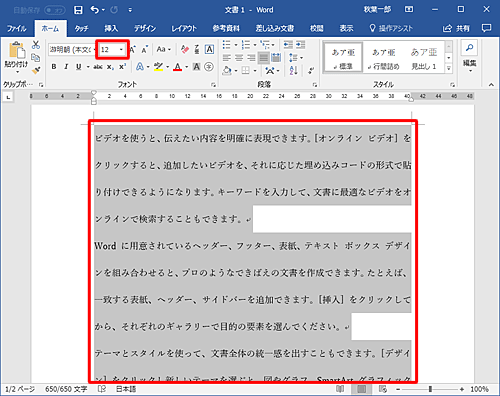Viewport: 500px width, 396px height.
Task: Increase font size with the grow A icon
Action: click(133, 50)
